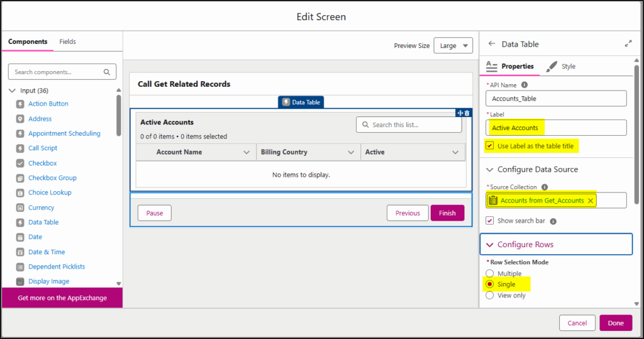644x339 pixels.
Task: Delete the Data Table using the trash icon
Action: click(467, 113)
